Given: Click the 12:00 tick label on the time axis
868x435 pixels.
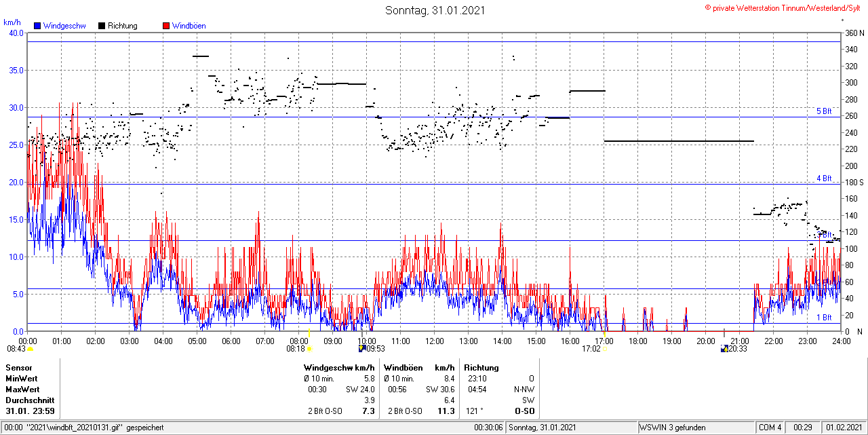Looking at the screenshot, I should click(434, 341).
